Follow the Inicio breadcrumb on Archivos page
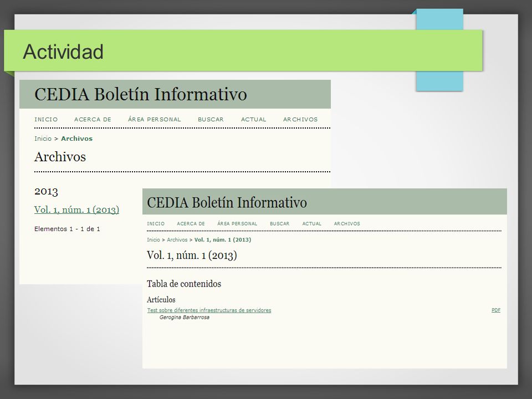The height and width of the screenshot is (399, 532). click(x=43, y=139)
